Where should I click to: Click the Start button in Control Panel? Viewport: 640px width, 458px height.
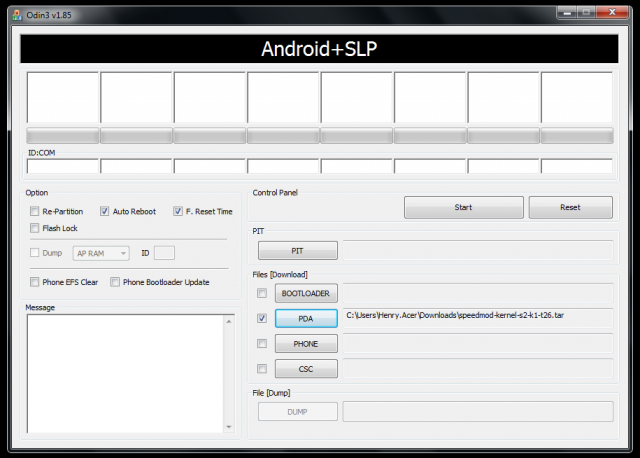point(464,207)
